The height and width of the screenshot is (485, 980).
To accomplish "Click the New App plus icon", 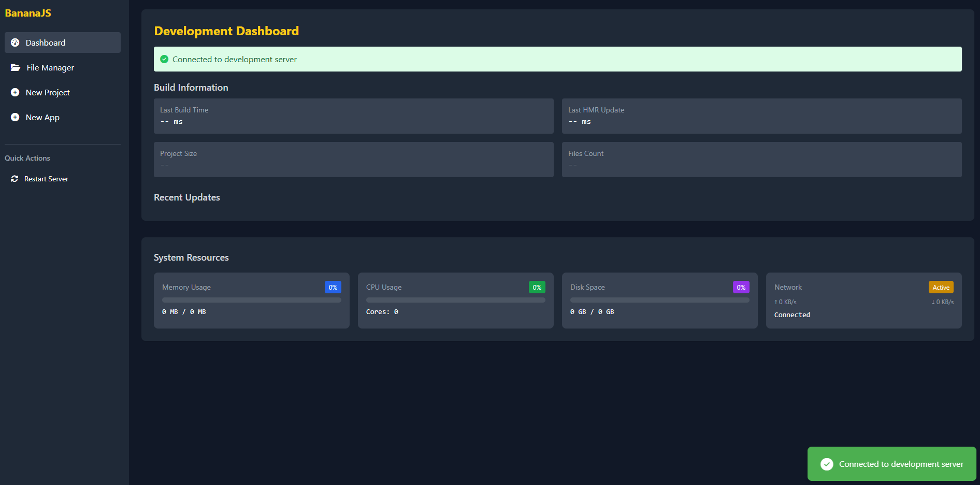I will 15,117.
